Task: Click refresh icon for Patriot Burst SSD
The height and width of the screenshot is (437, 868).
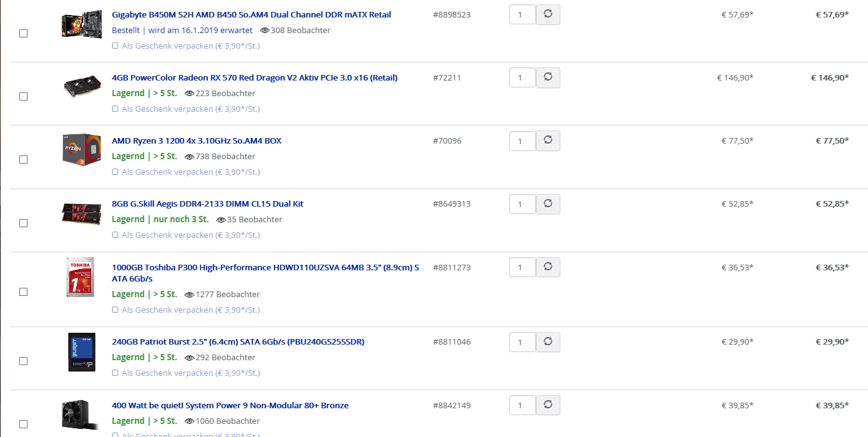Action: pos(548,342)
